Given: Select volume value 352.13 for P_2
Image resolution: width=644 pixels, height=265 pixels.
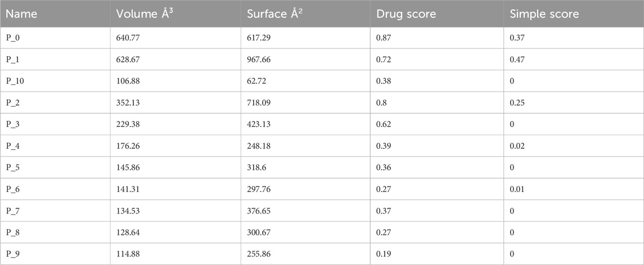Looking at the screenshot, I should [128, 103].
